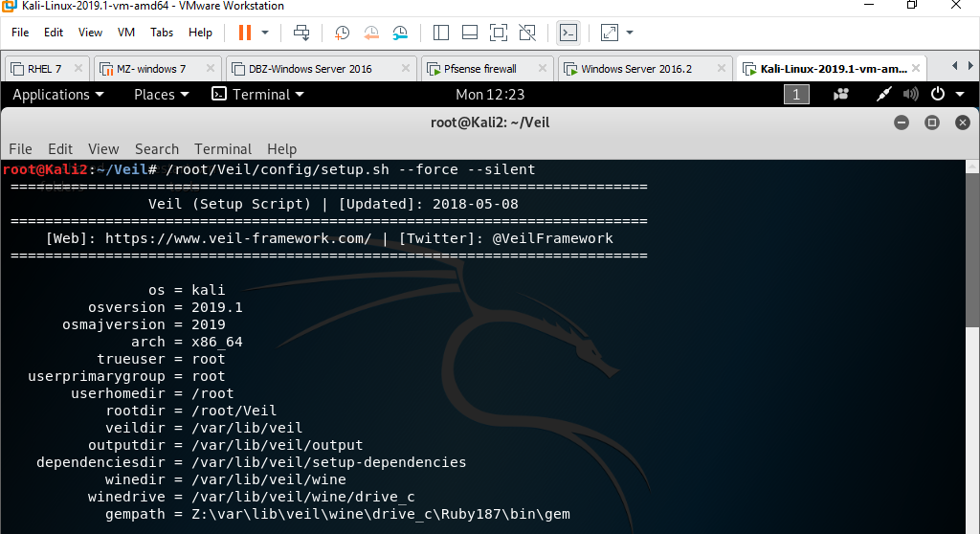Toggle the thumbnail bar view
980x534 pixels.
[x=469, y=33]
